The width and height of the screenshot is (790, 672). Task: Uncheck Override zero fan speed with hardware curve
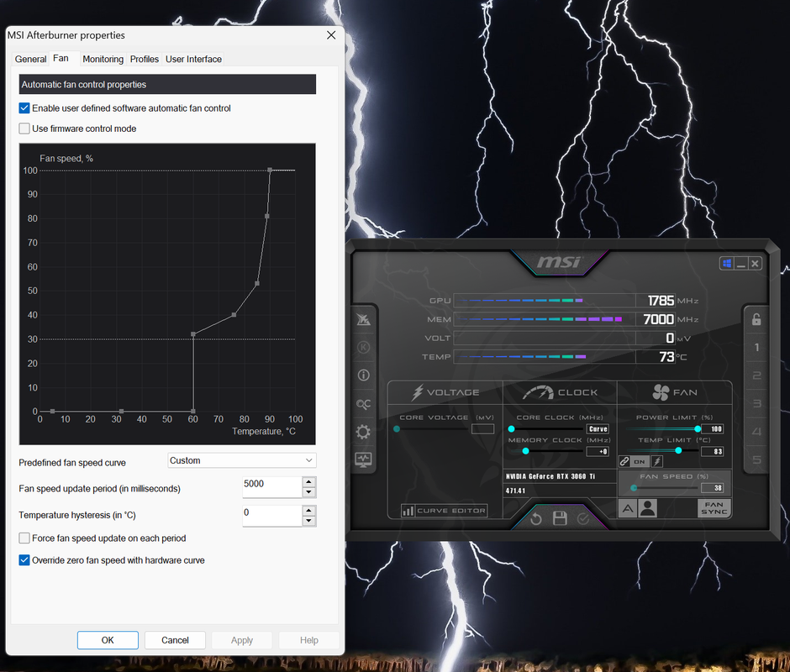(x=24, y=560)
